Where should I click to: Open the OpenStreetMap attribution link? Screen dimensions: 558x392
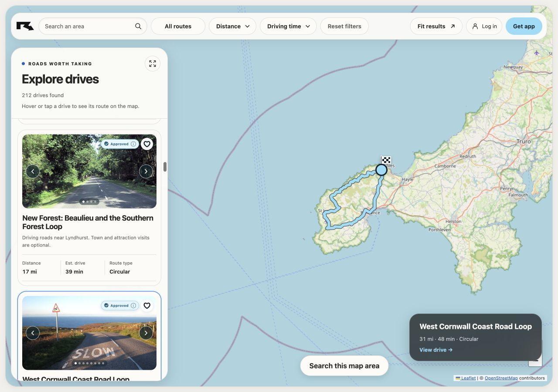pos(501,378)
